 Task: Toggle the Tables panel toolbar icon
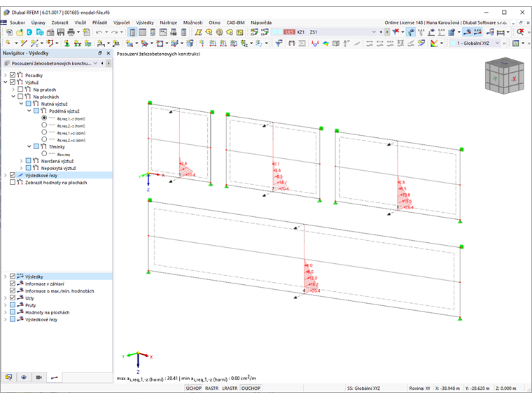click(x=143, y=32)
